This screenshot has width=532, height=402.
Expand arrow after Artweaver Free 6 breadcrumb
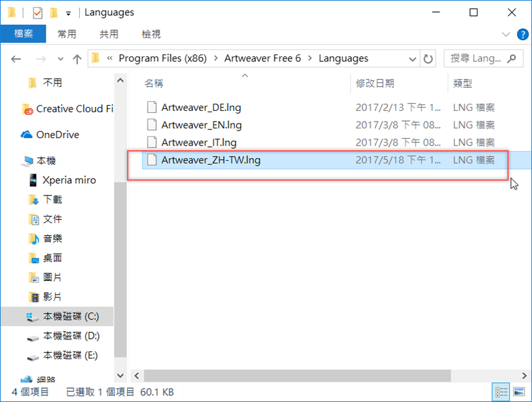(310, 58)
